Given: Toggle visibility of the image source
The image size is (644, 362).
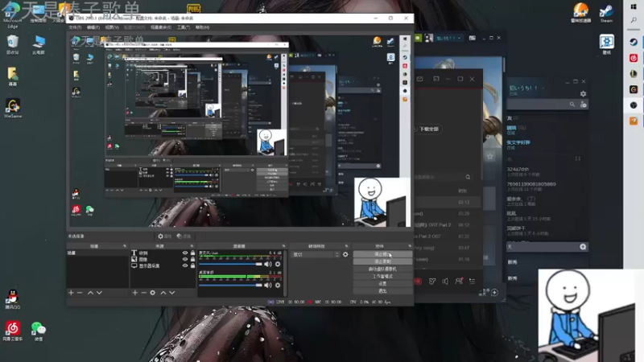Looking at the screenshot, I should click(185, 259).
